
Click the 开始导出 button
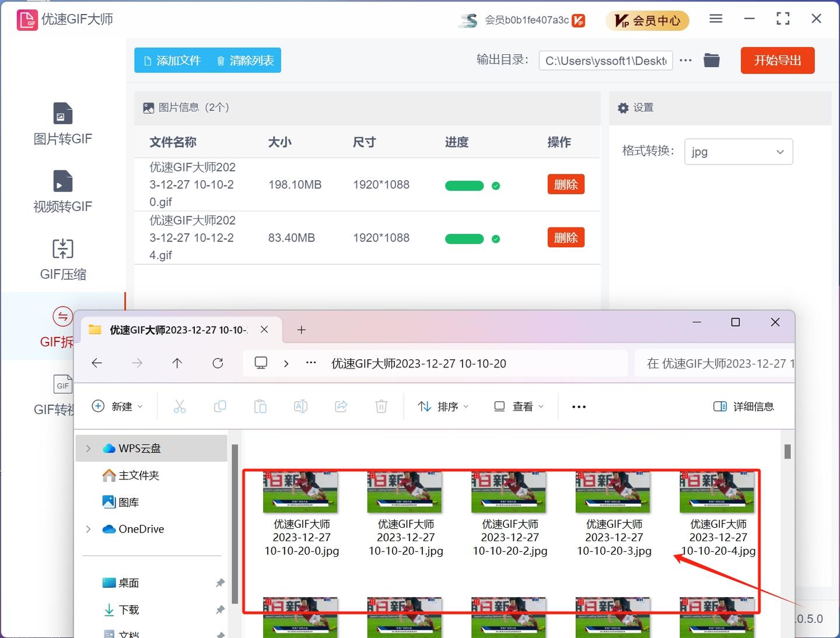point(778,60)
